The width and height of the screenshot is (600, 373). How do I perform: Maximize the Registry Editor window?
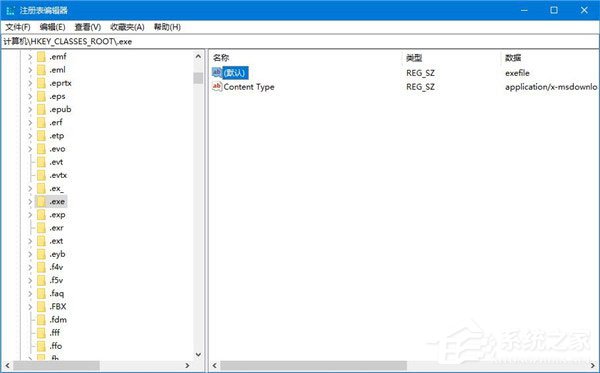click(554, 10)
